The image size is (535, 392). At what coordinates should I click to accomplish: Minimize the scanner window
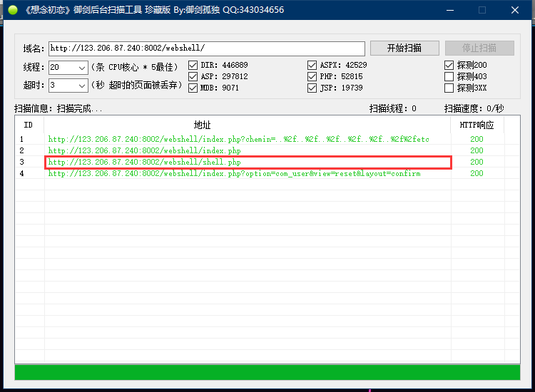click(450, 10)
